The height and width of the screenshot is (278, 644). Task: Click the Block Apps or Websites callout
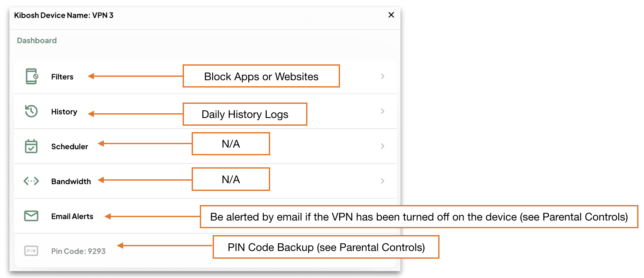[x=261, y=76]
